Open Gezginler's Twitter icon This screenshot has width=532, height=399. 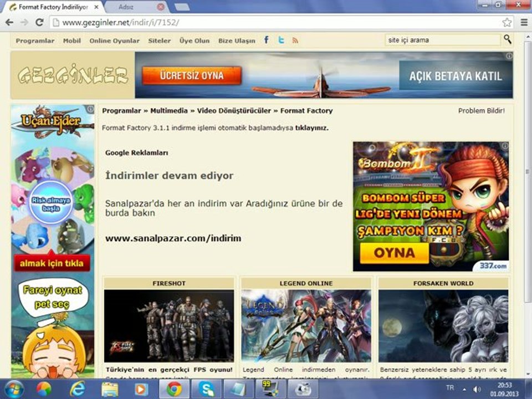pos(282,40)
